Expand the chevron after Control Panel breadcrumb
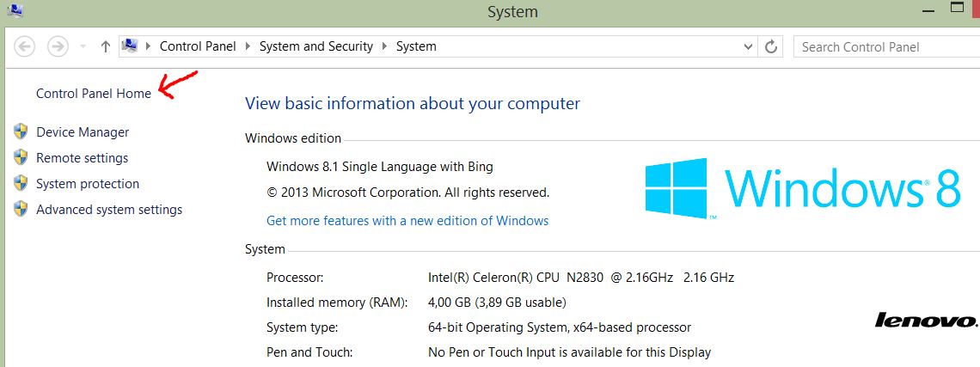Viewport: 980px width, 367px height. click(248, 46)
